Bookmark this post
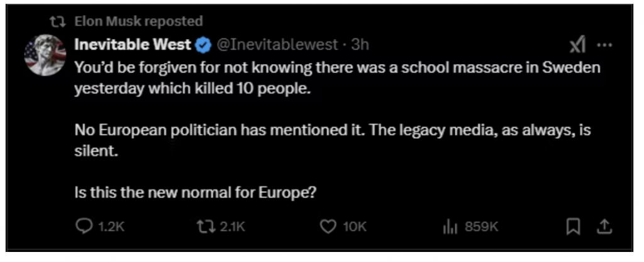Viewport: 644px width, 262px height. click(x=574, y=227)
